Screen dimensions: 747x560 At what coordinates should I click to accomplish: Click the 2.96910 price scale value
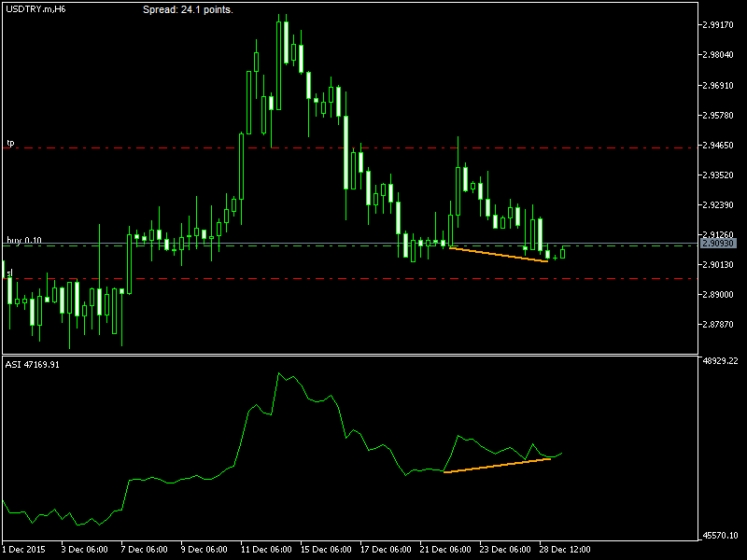coord(718,86)
